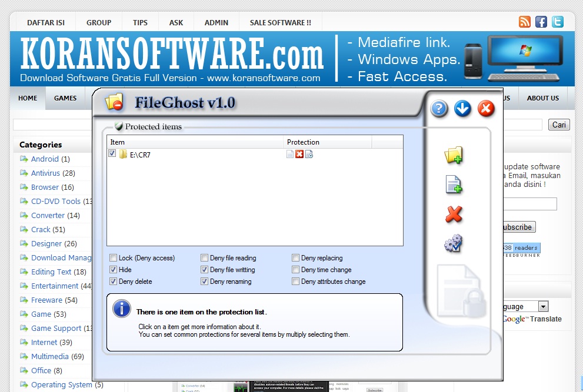This screenshot has height=392, width=583.
Task: Toggle the Deny renaming checkbox
Action: coord(204,282)
